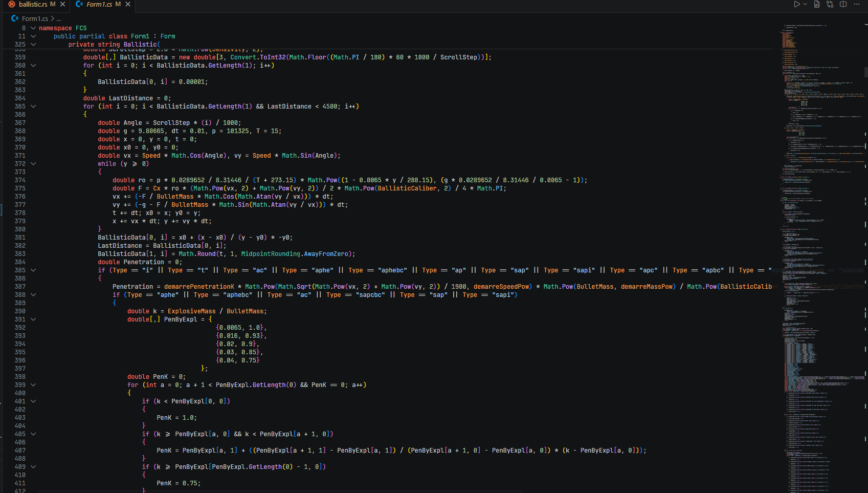Image resolution: width=868 pixels, height=493 pixels.
Task: Click 'double x0 = 0, y0 = 0;' line
Action: point(138,147)
